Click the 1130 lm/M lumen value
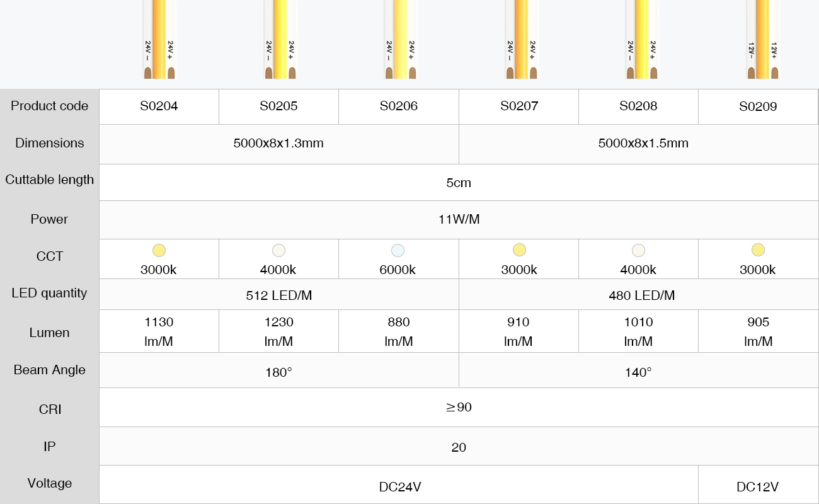 pos(159,332)
